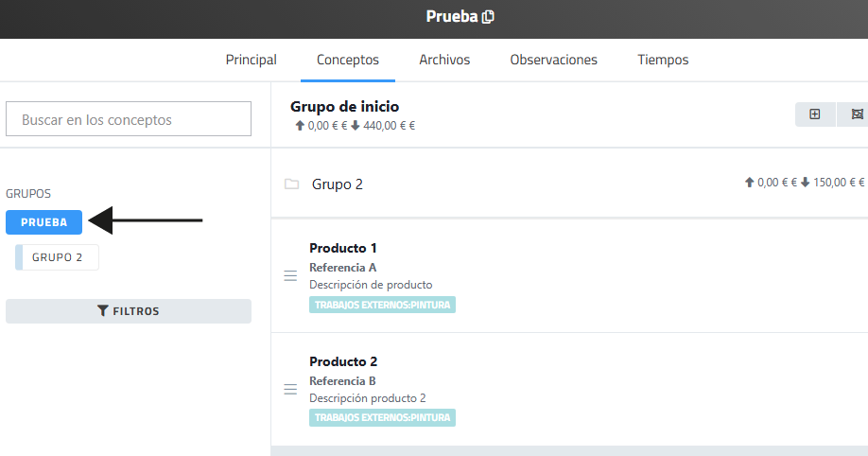Open the Filtros filter button
Screen dimensions: 868x456
click(129, 311)
